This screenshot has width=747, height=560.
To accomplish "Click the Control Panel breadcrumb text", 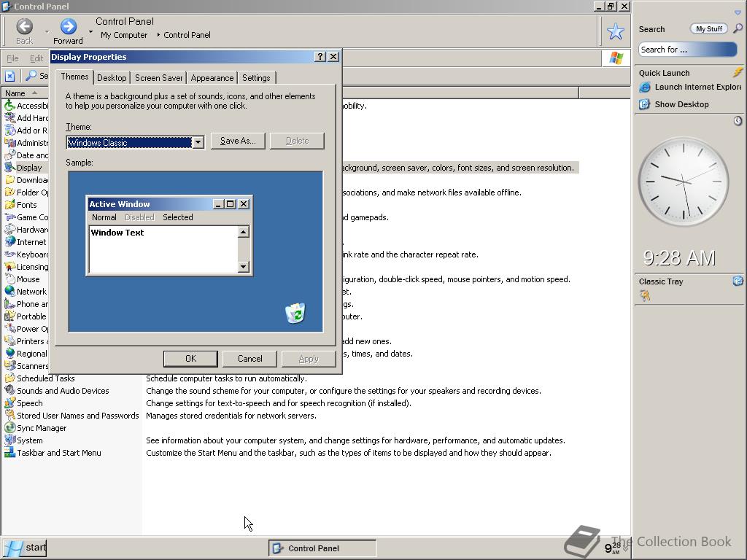I will point(187,35).
